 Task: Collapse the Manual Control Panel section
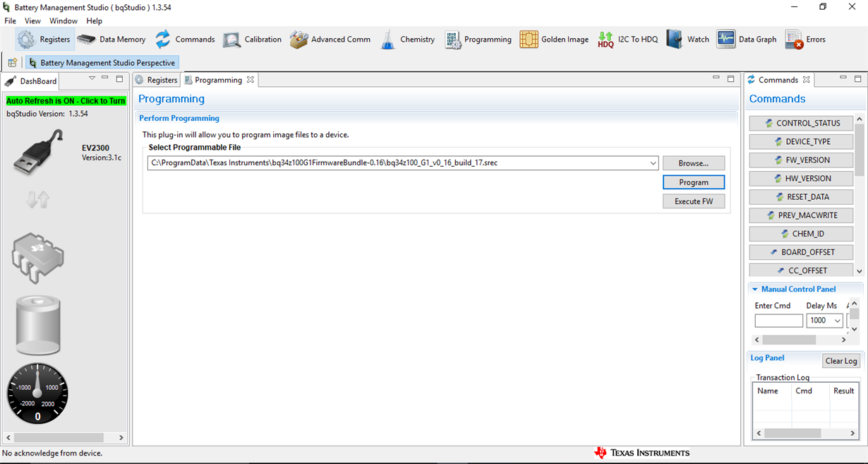coord(755,289)
